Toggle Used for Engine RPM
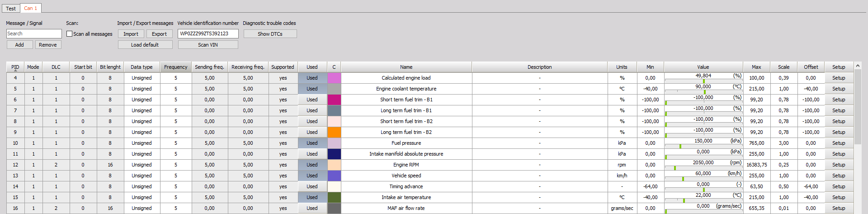 point(312,165)
